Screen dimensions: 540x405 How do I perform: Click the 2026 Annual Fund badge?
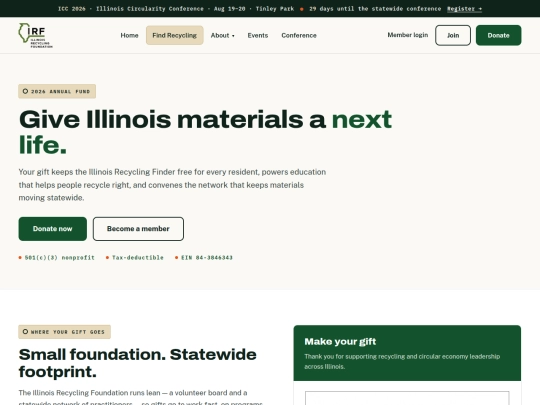[x=57, y=91]
